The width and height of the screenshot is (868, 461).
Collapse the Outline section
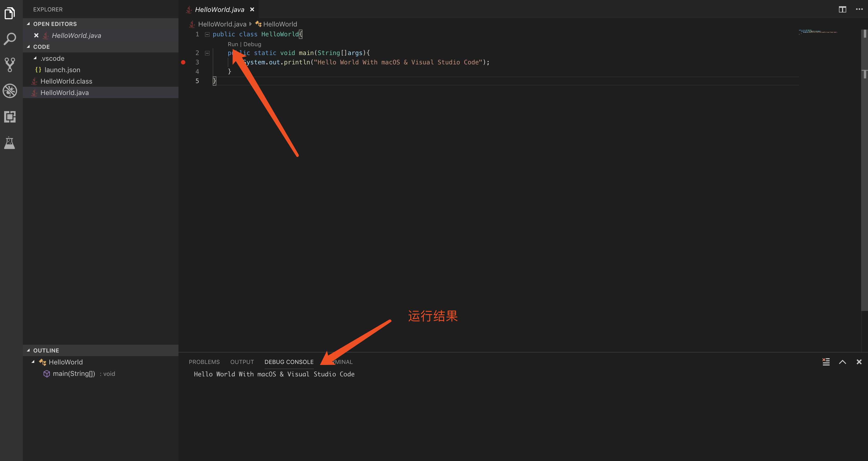click(28, 350)
